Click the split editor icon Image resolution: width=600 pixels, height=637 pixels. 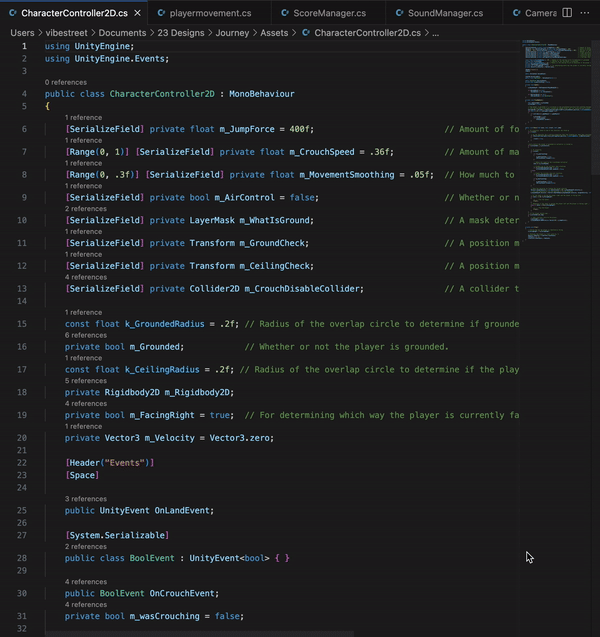(567, 13)
